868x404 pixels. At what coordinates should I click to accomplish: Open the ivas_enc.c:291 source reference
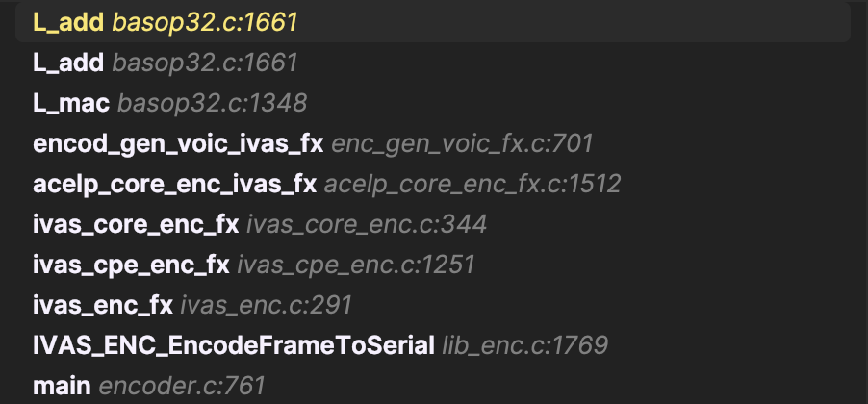point(267,306)
